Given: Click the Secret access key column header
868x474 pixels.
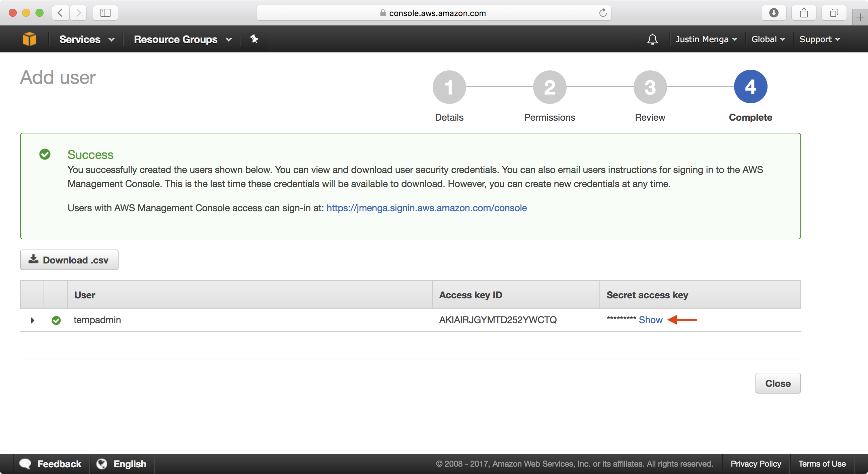Looking at the screenshot, I should pyautogui.click(x=700, y=295).
